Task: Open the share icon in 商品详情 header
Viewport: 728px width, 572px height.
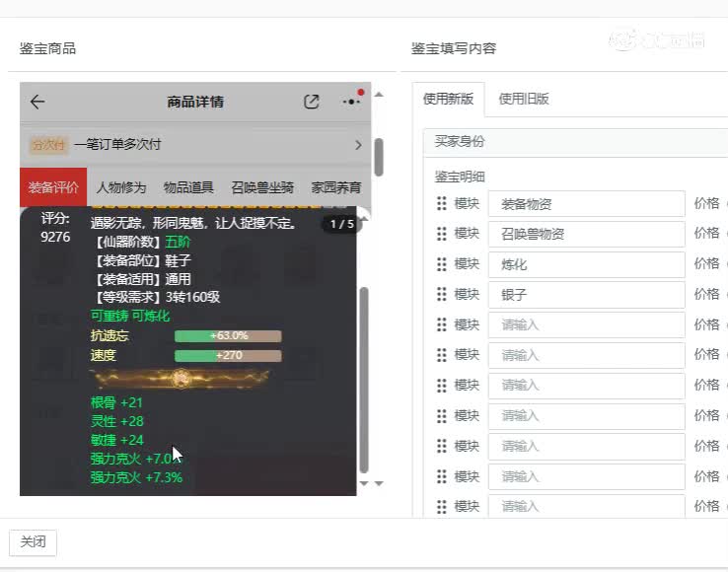Action: (311, 102)
